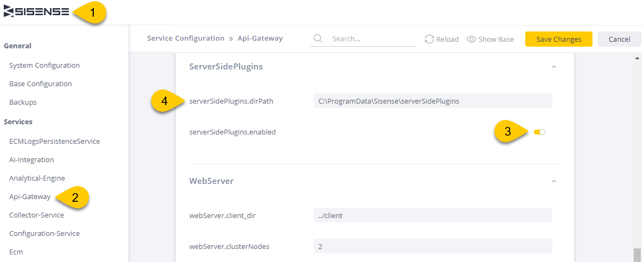644x262 pixels.
Task: Toggle serverSidePlugins.enabled switch
Action: (539, 132)
